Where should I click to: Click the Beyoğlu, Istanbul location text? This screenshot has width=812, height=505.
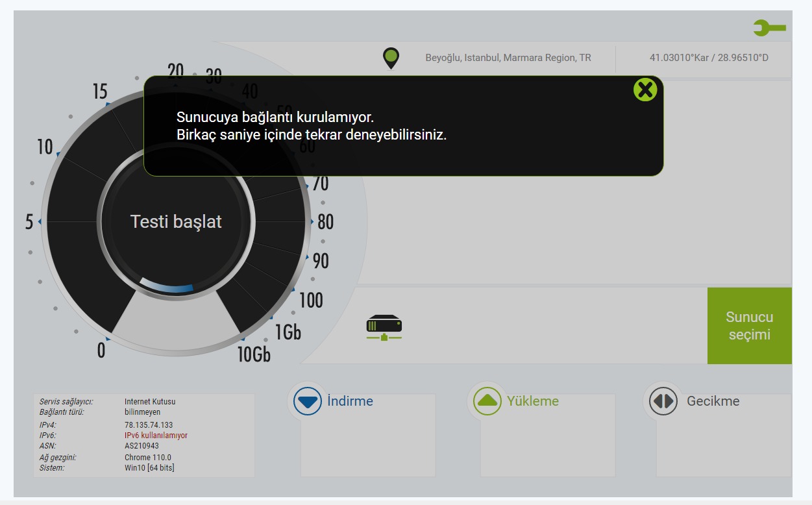508,58
